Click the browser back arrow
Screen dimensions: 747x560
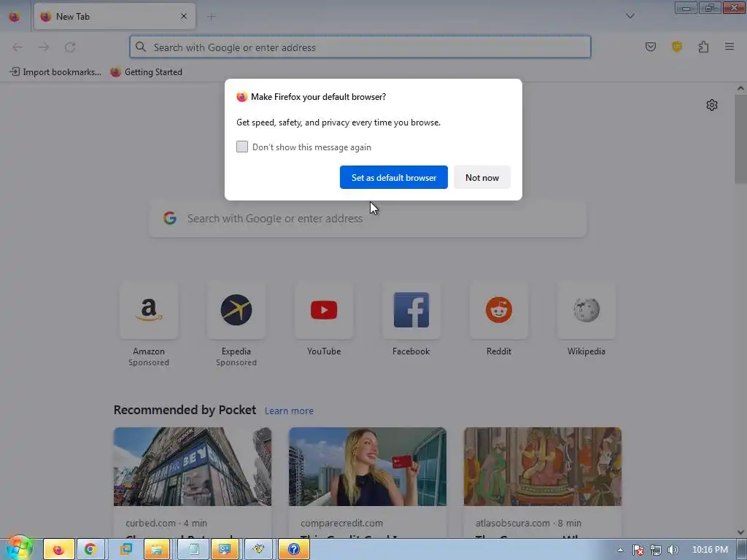(x=18, y=47)
